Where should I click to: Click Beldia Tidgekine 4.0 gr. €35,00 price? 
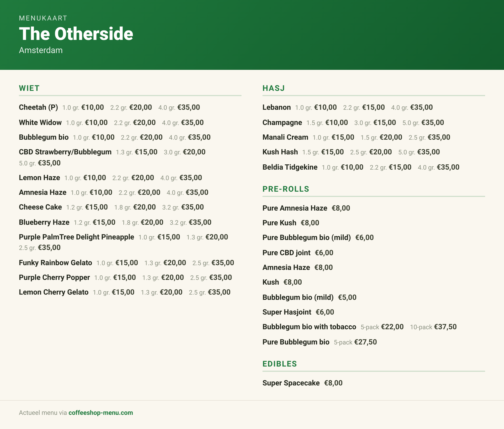[x=439, y=167]
